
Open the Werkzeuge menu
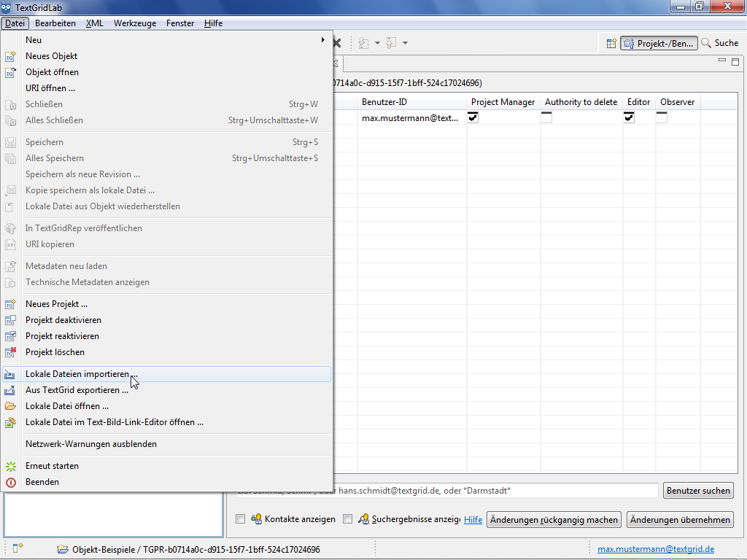tap(134, 23)
